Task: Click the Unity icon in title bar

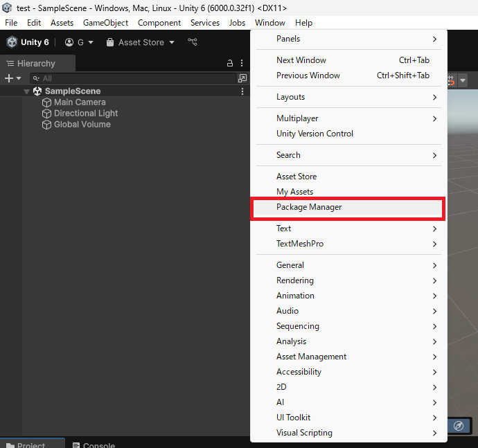Action: coord(7,8)
